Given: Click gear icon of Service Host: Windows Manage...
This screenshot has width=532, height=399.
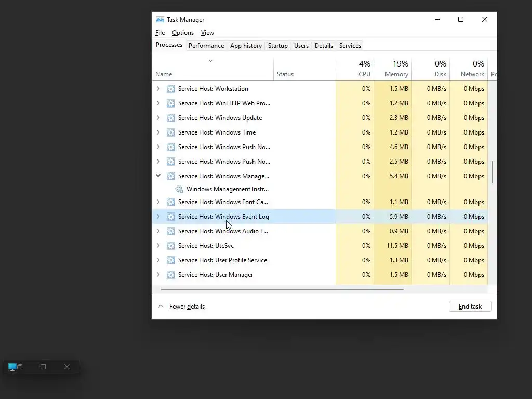Looking at the screenshot, I should (170, 176).
